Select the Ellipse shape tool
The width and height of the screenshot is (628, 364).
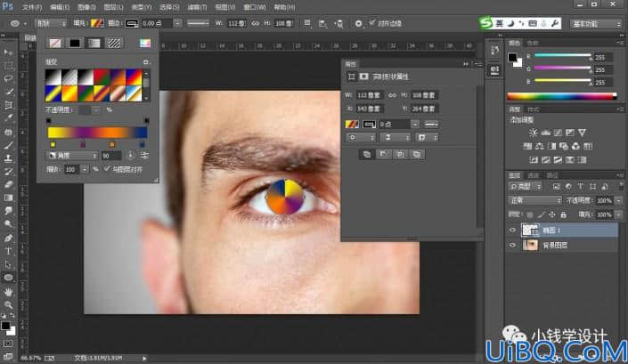[8, 277]
